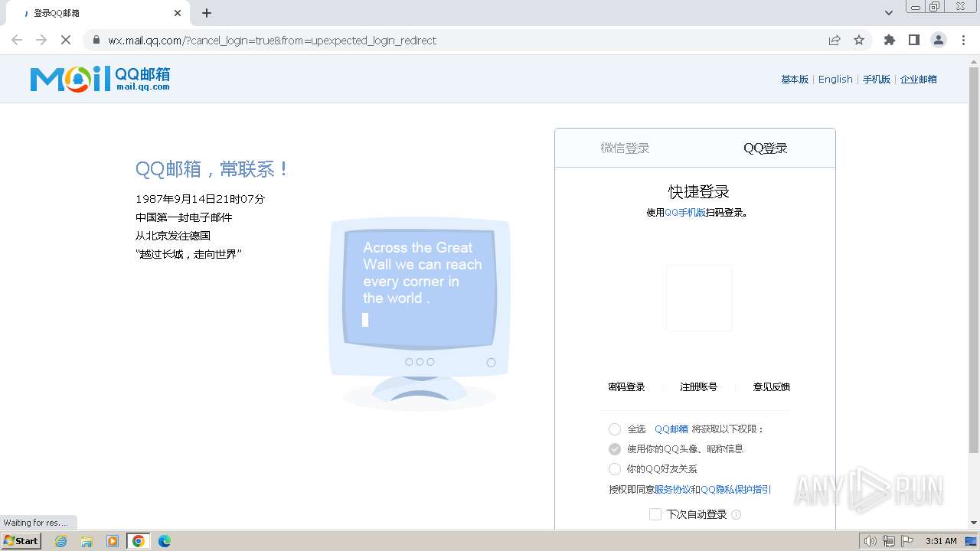
Task: Open a new browser tab
Action: pos(207,13)
